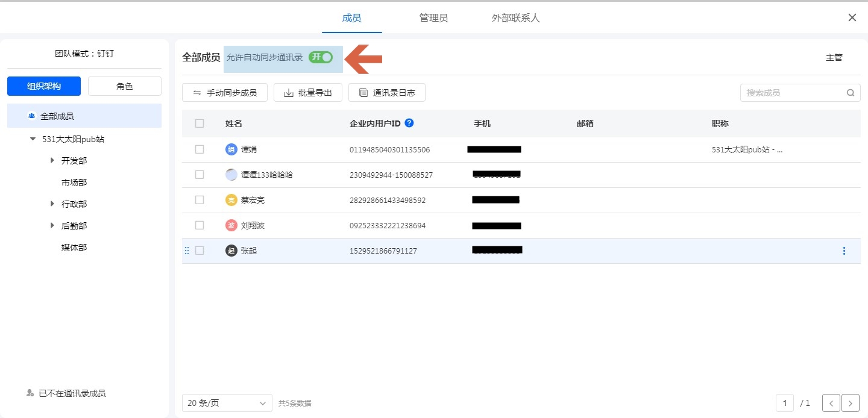The image size is (868, 418).
Task: Focus the 搜索成员 search field
Action: click(x=793, y=93)
